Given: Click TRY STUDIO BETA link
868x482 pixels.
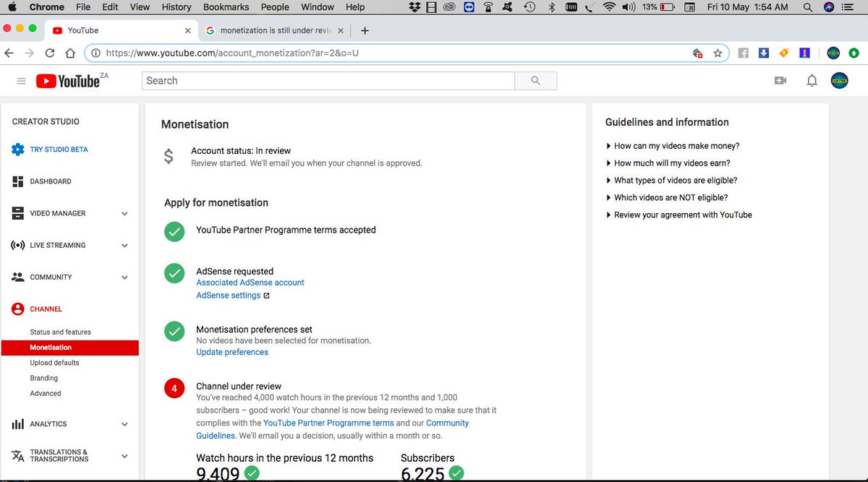Looking at the screenshot, I should pyautogui.click(x=59, y=150).
